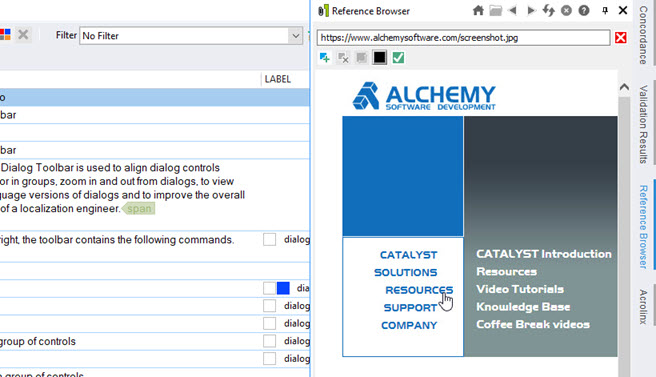The height and width of the screenshot is (377, 656).
Task: Navigate back in Reference Browser
Action: pos(513,10)
